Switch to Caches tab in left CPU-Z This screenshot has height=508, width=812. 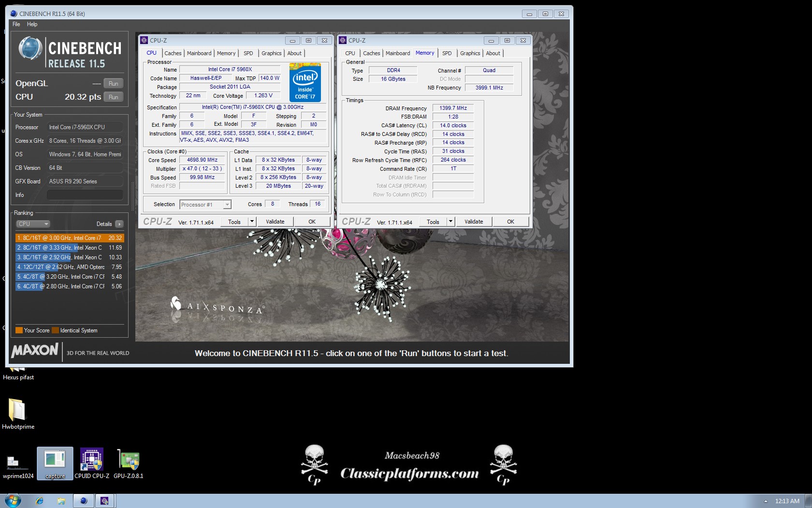click(x=173, y=53)
